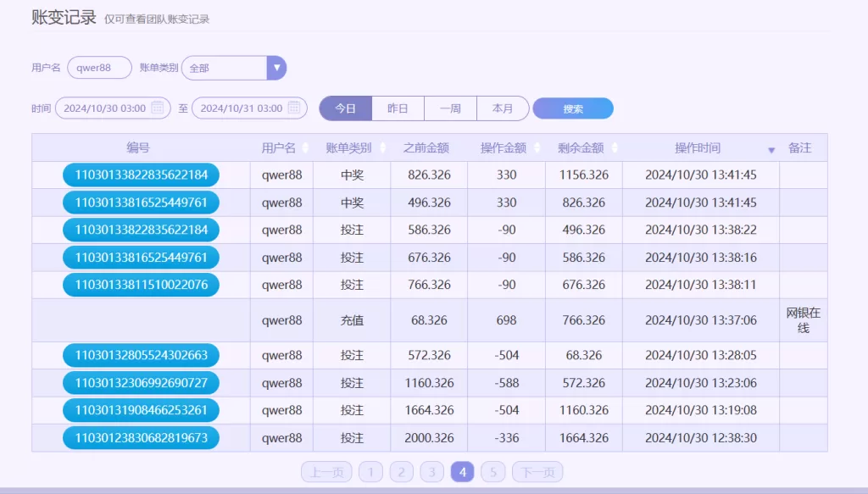Click the start time field 2024/10/30 03:00
The width and height of the screenshot is (868, 494).
(x=113, y=108)
